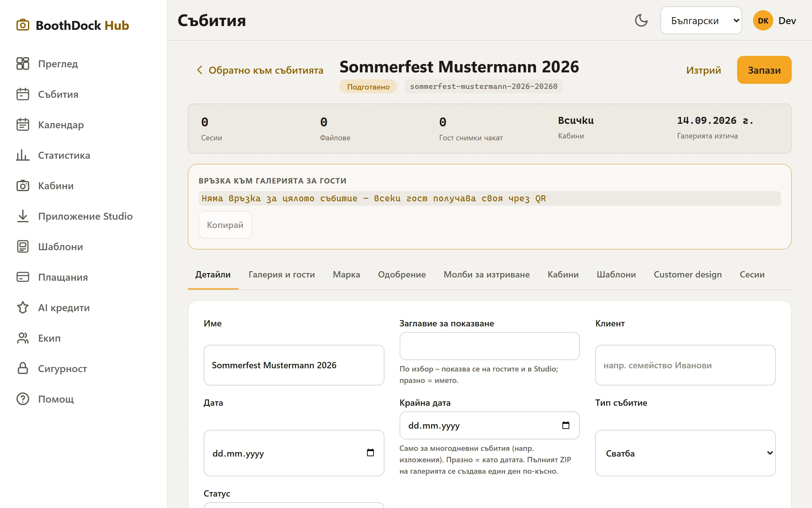Click the Екип people icon
The image size is (812, 508).
coord(23,338)
